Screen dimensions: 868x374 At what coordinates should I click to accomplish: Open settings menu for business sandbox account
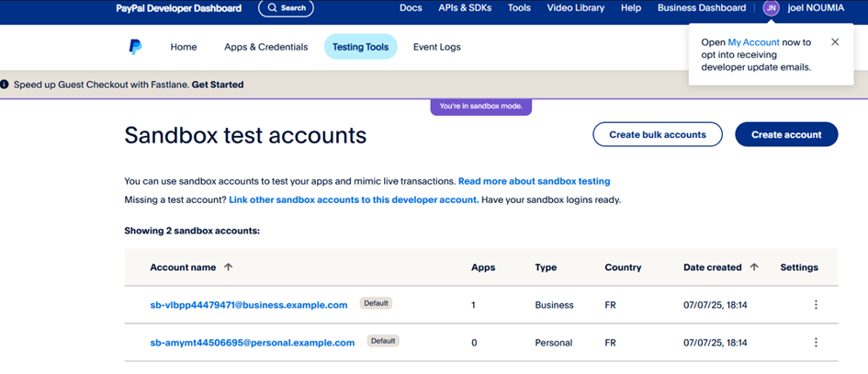[x=816, y=305]
